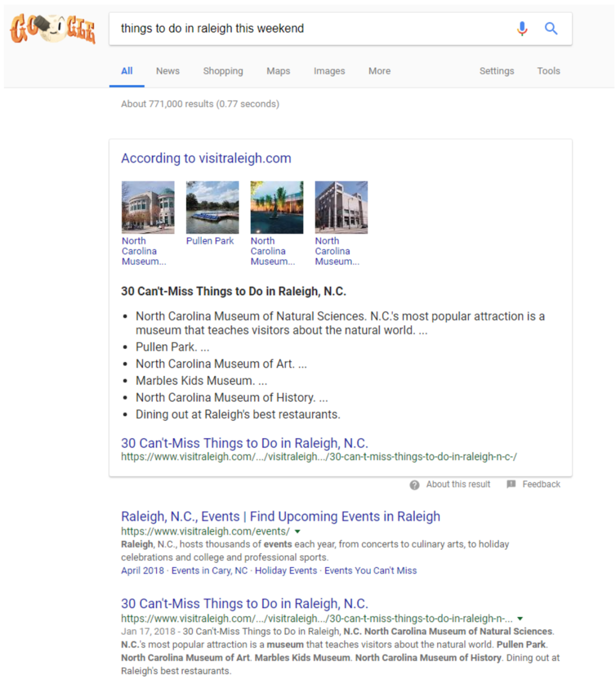Screen dimensions: 616x697
Task: Click the bold snippet heading 30 Can't-Miss Things
Action: [x=233, y=292]
